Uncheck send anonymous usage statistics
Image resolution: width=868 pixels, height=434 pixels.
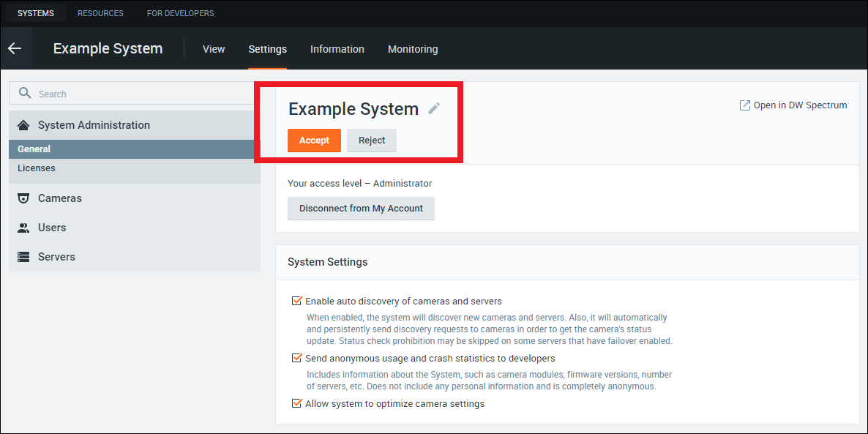click(x=296, y=358)
